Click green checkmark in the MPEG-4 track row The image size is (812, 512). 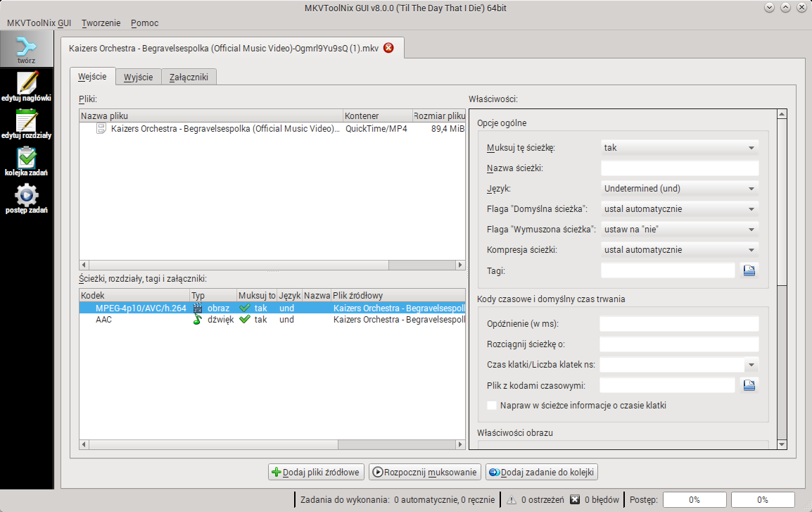245,308
